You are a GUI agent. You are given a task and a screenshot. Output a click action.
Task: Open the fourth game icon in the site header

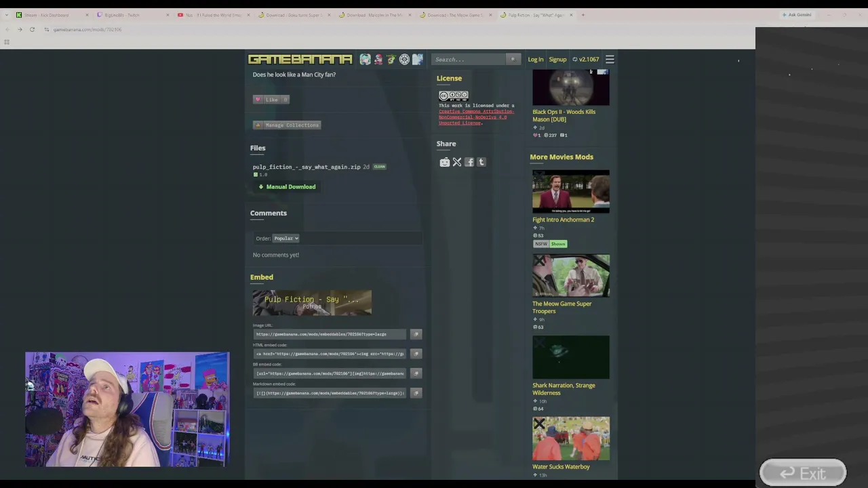(x=404, y=59)
